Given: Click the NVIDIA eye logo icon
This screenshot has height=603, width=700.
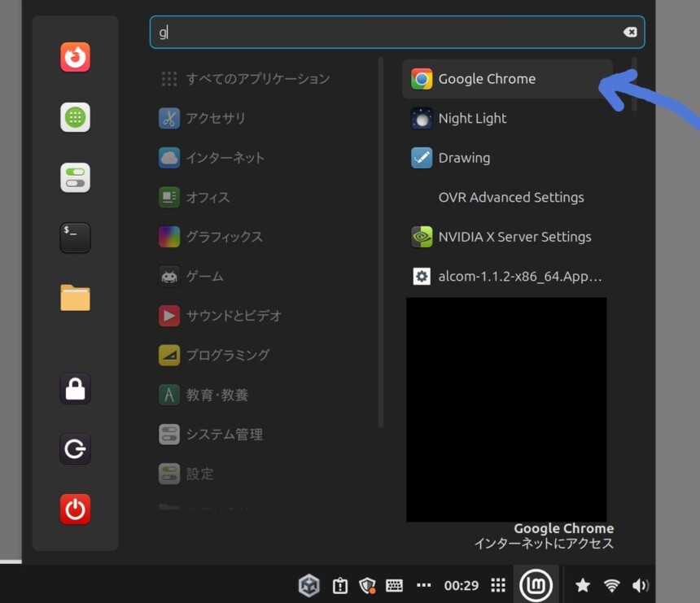Looking at the screenshot, I should pos(422,237).
